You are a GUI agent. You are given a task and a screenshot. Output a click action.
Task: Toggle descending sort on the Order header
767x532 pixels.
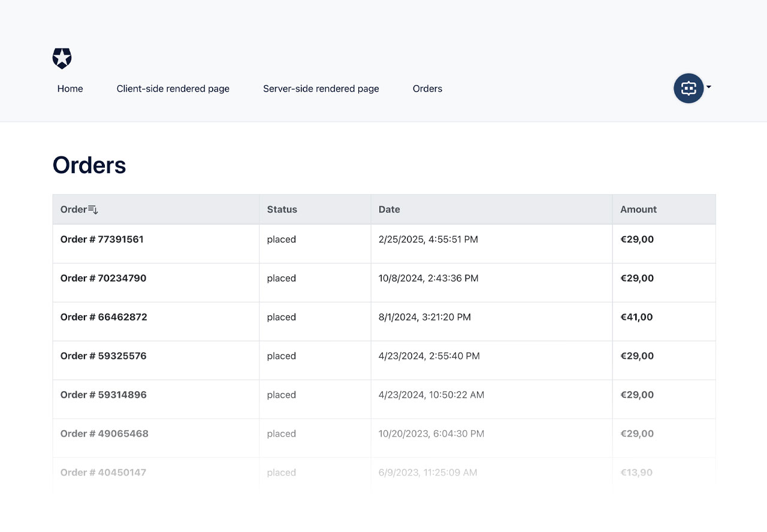click(93, 208)
